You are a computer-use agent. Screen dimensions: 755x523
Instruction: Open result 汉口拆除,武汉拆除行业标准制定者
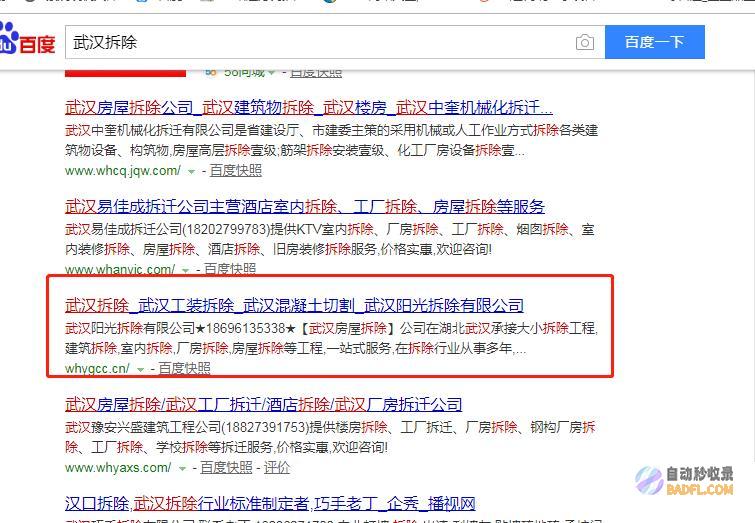270,504
